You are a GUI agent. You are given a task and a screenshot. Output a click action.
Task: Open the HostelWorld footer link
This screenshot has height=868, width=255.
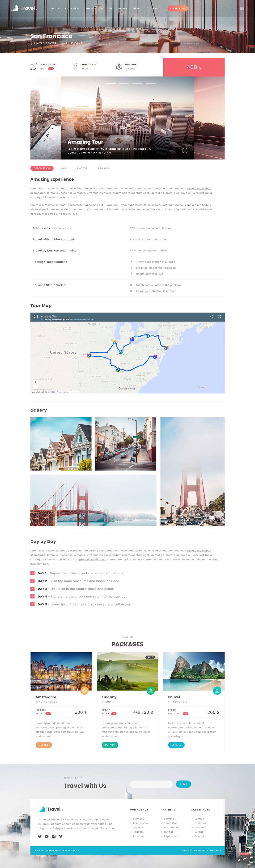click(172, 828)
